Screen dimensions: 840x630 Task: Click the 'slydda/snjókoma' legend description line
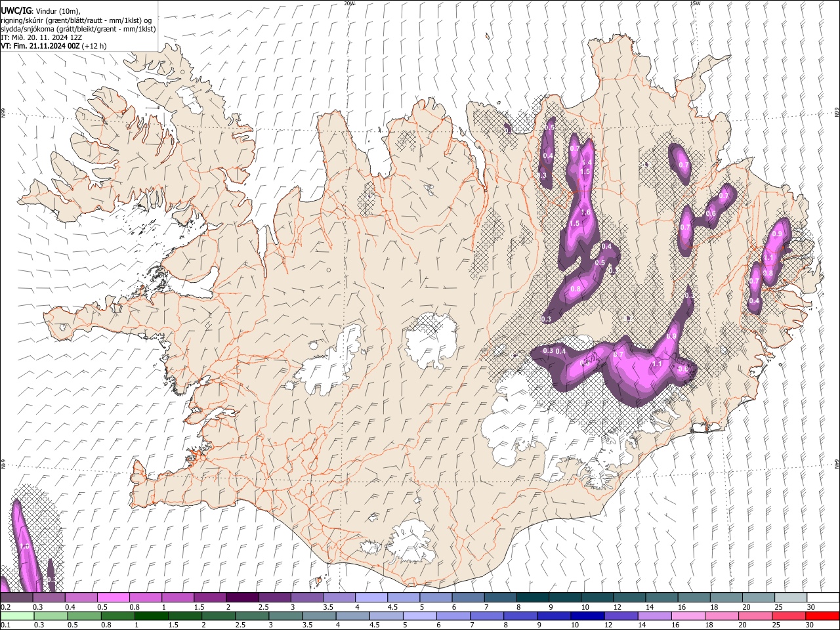tap(78, 29)
